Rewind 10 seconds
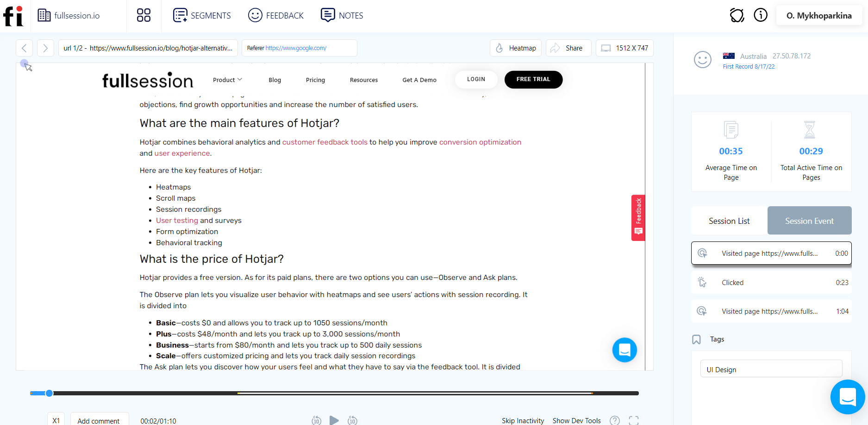The width and height of the screenshot is (868, 425). point(316,420)
